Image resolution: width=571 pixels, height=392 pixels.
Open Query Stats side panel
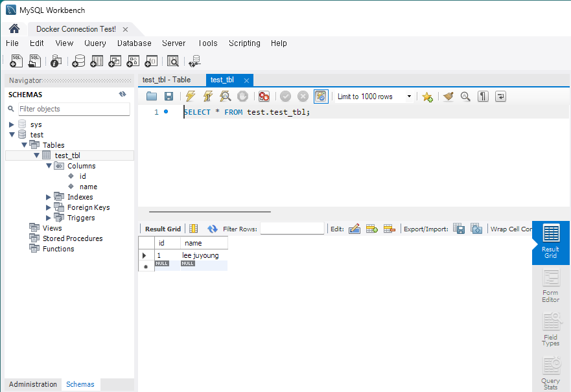550,373
